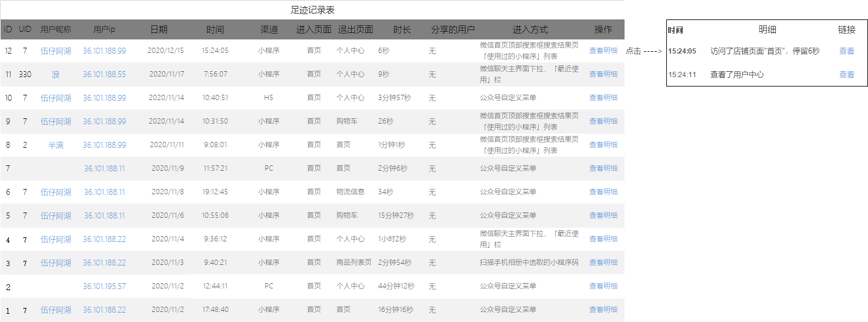Click the 时长 column header
868x322 pixels.
click(402, 29)
